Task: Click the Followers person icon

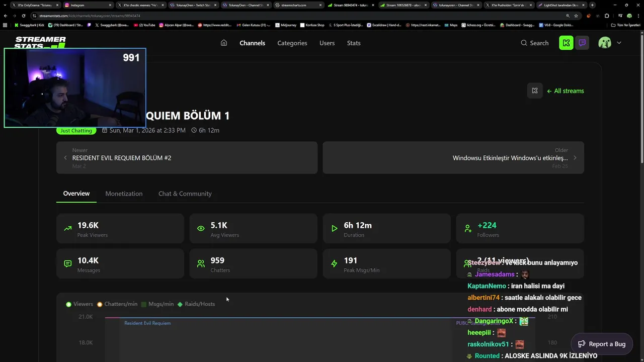Action: pyautogui.click(x=467, y=228)
